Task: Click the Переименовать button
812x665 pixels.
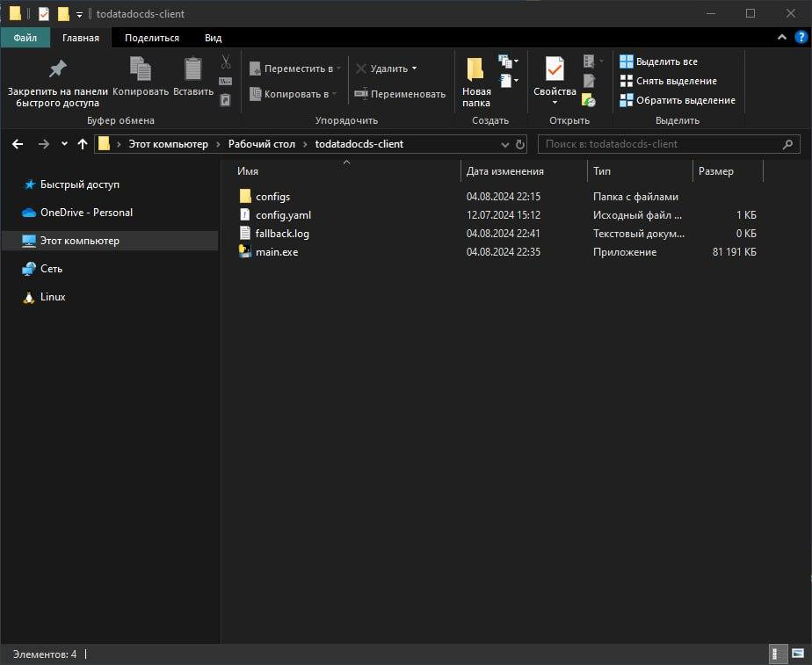Action: (x=400, y=94)
